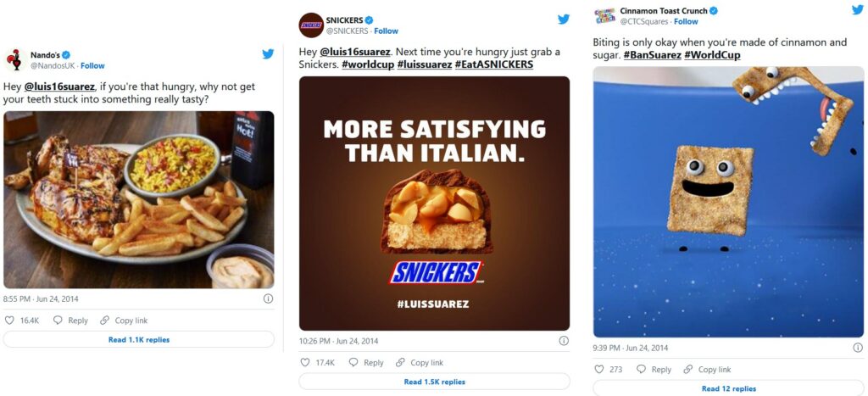The width and height of the screenshot is (868, 396).
Task: Open the Nando's profile avatar
Action: (x=14, y=59)
